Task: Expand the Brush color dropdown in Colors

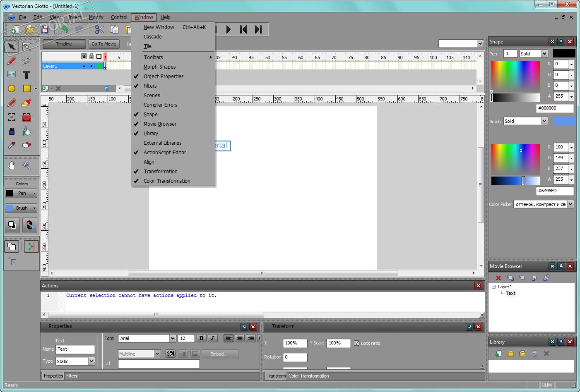Action: (34, 208)
